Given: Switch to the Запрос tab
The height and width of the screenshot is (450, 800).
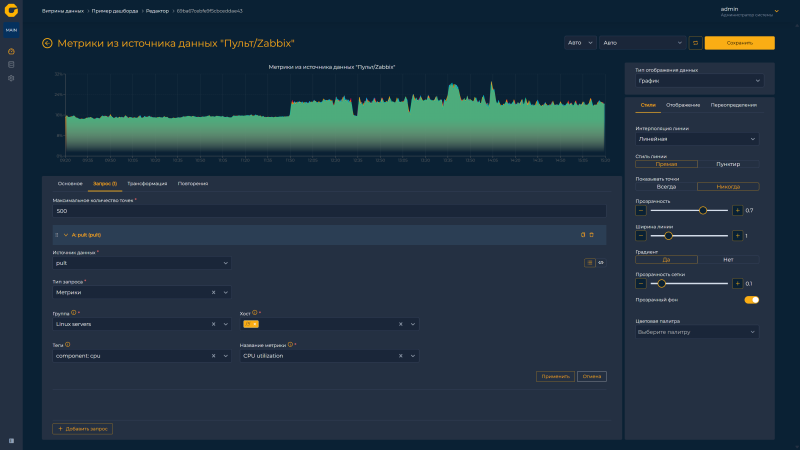Looking at the screenshot, I should pos(105,184).
